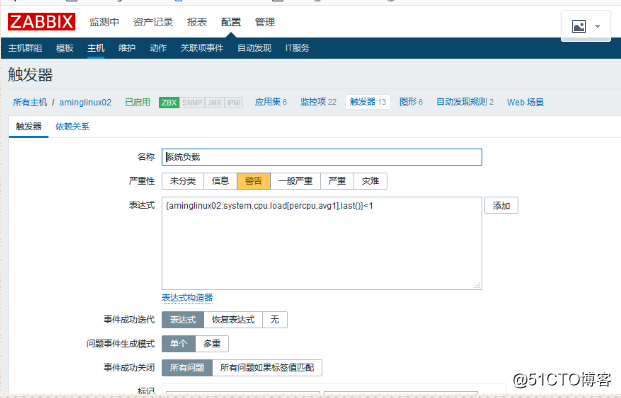Set severity to 严重
The image size is (621, 398).
coord(337,181)
